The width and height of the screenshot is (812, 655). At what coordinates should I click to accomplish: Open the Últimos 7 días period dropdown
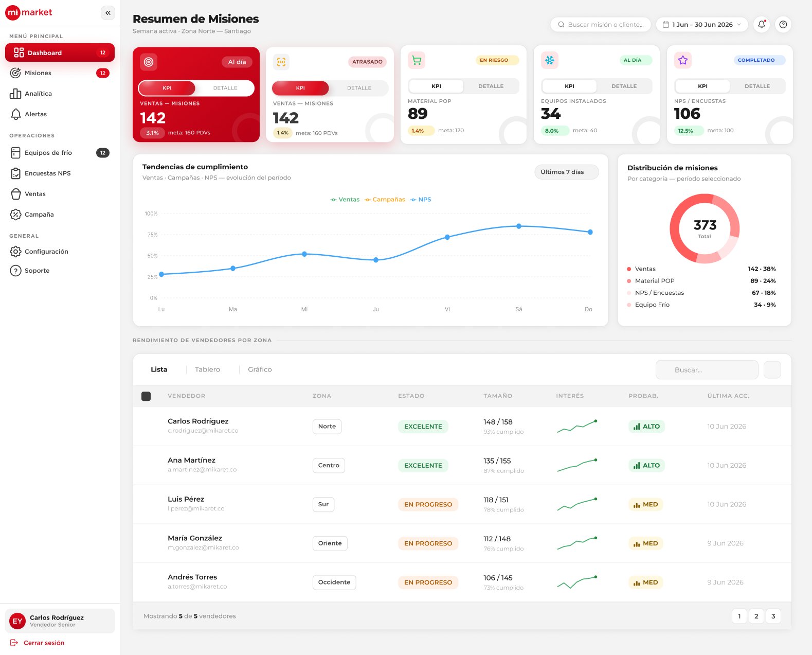[567, 172]
